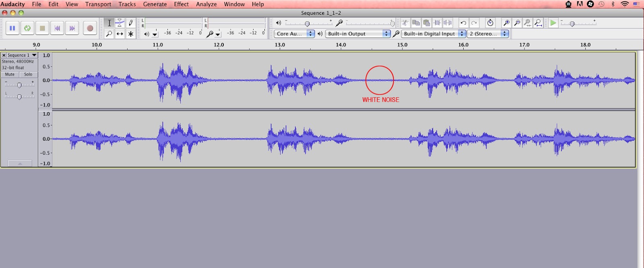Redo the last undone action
The height and width of the screenshot is (268, 644).
[474, 23]
